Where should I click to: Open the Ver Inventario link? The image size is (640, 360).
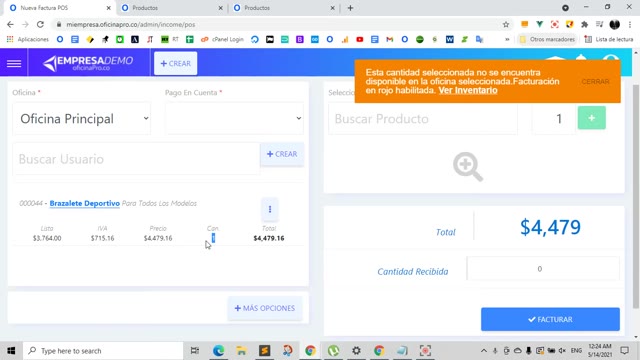[x=468, y=90]
